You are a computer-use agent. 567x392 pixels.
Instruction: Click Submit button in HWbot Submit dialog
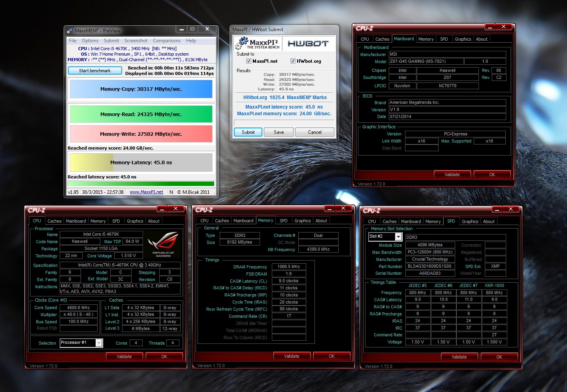248,132
